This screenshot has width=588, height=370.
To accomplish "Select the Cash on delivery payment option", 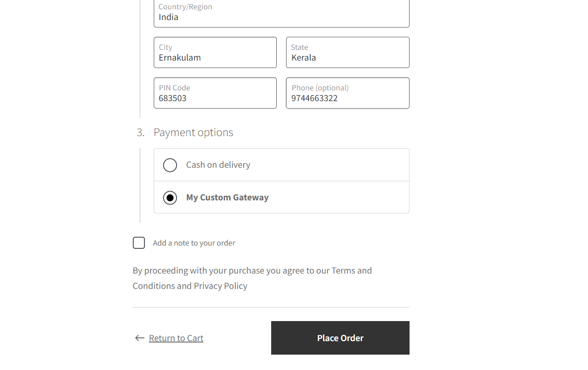I will point(170,165).
